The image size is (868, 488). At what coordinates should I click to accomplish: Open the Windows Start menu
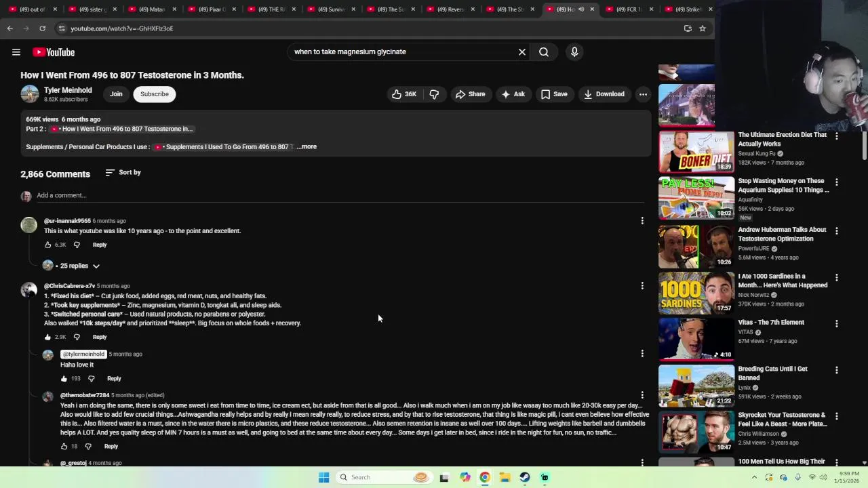click(323, 477)
